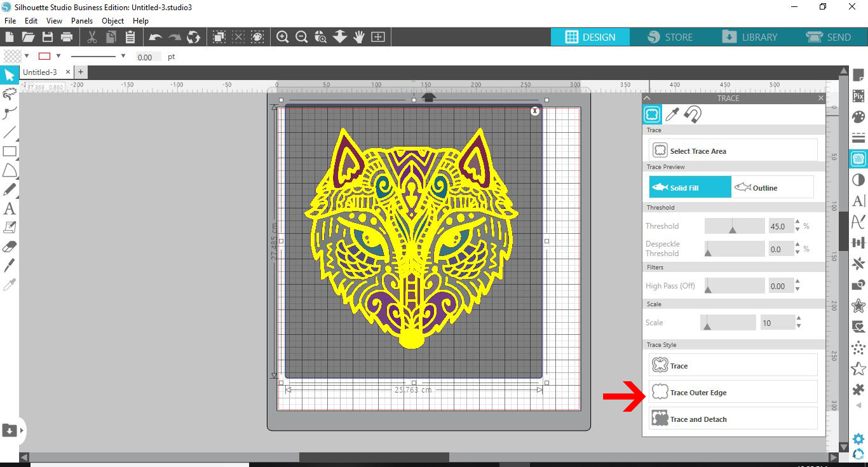Click the Trace button
The width and height of the screenshot is (868, 467).
pos(733,365)
